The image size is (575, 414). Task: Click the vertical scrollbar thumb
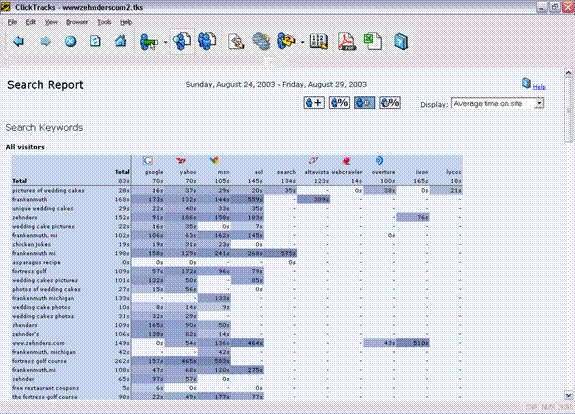pyautogui.click(x=568, y=110)
